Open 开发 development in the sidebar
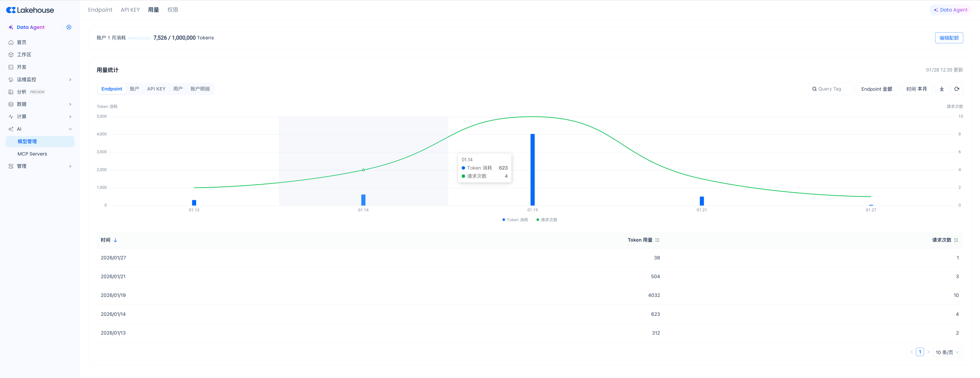This screenshot has width=980, height=378. point(22,67)
